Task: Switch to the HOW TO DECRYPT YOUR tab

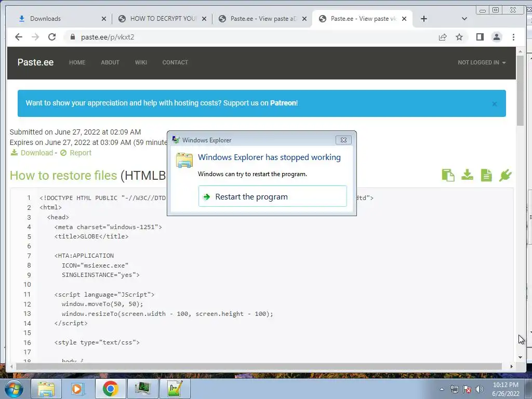Action: (x=163, y=19)
